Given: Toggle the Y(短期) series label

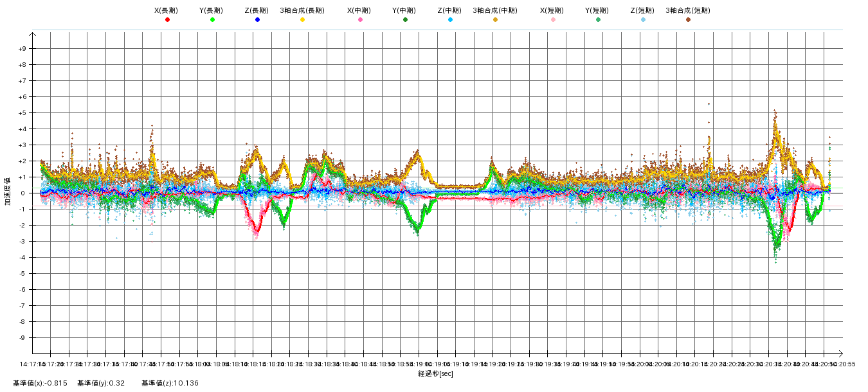Looking at the screenshot, I should click(x=597, y=10).
